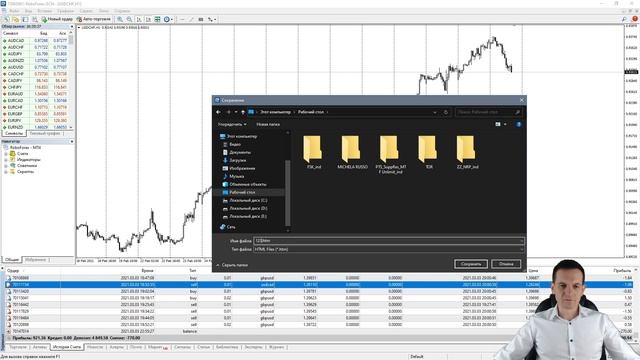Open the address bar history dropdown
The image size is (640, 360).
435,112
